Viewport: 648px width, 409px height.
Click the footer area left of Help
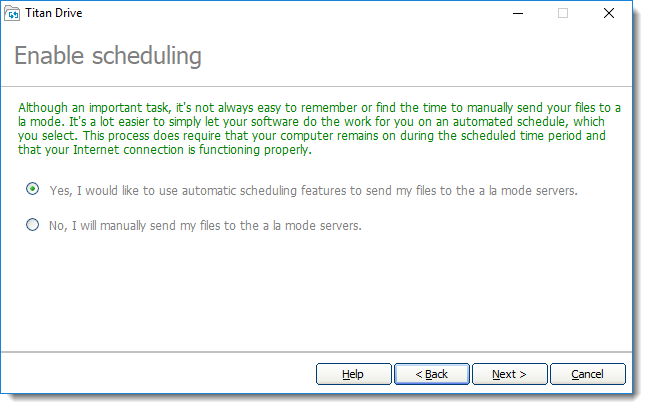tap(160, 374)
